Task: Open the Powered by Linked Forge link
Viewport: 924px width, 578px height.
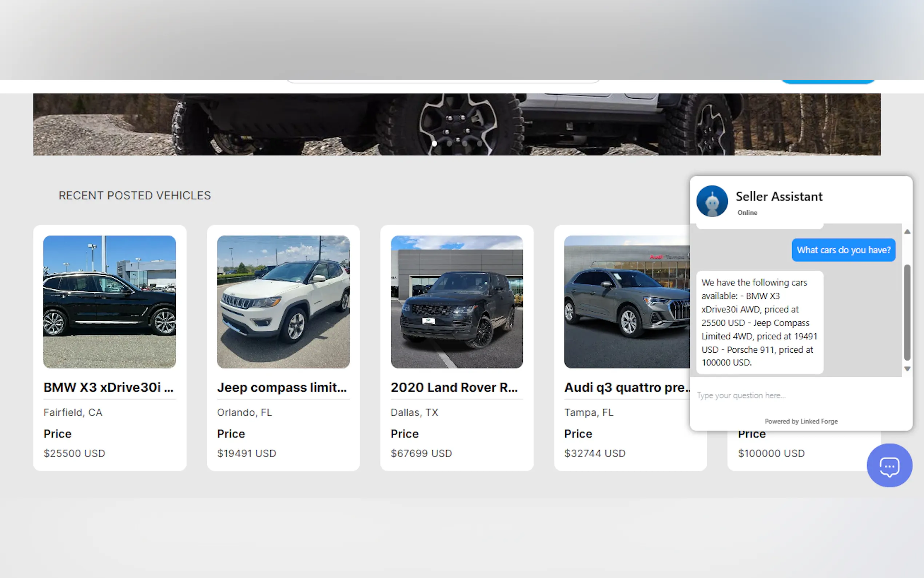Action: click(x=801, y=421)
